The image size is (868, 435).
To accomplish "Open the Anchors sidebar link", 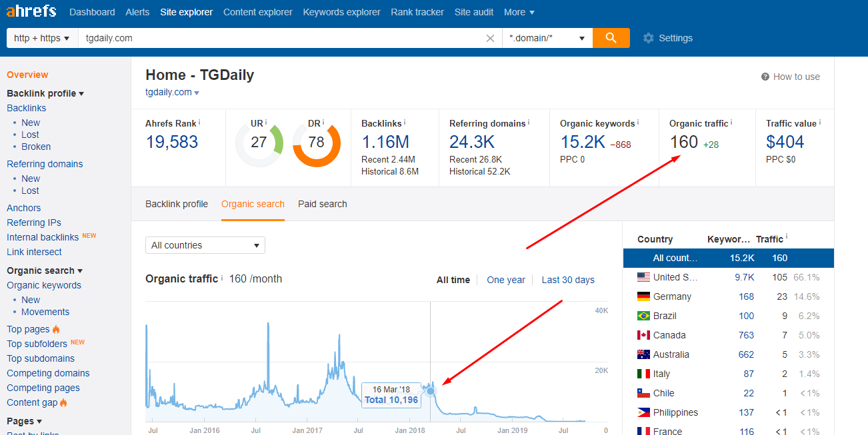I will click(x=24, y=208).
